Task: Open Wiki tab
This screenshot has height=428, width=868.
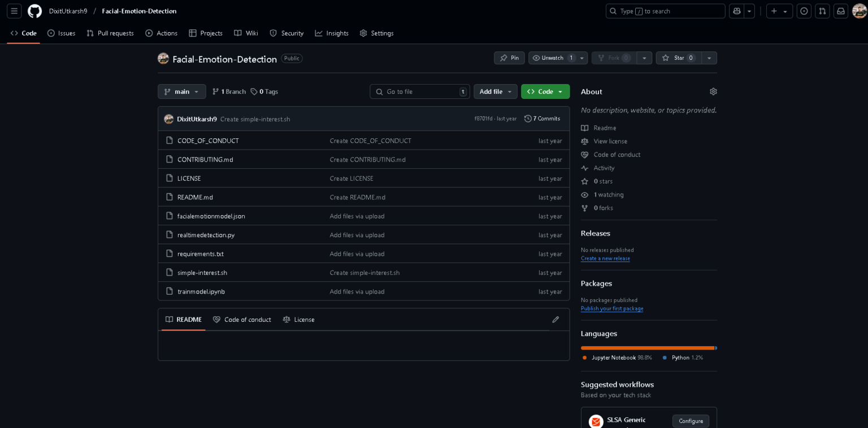Action: point(246,33)
